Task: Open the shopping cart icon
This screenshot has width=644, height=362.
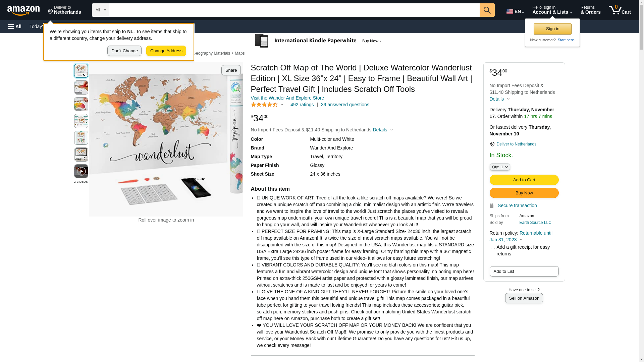Action: 620,10
